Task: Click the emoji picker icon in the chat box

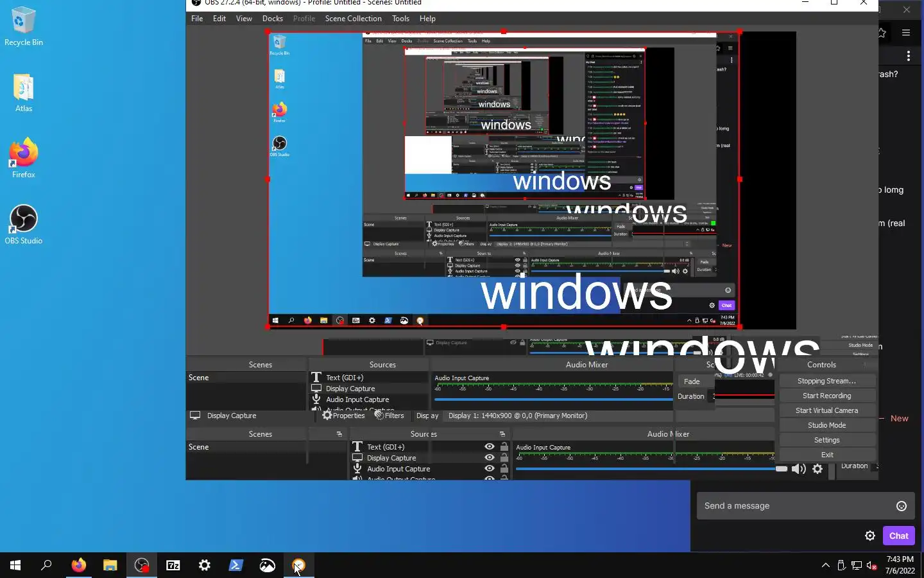Action: point(902,506)
